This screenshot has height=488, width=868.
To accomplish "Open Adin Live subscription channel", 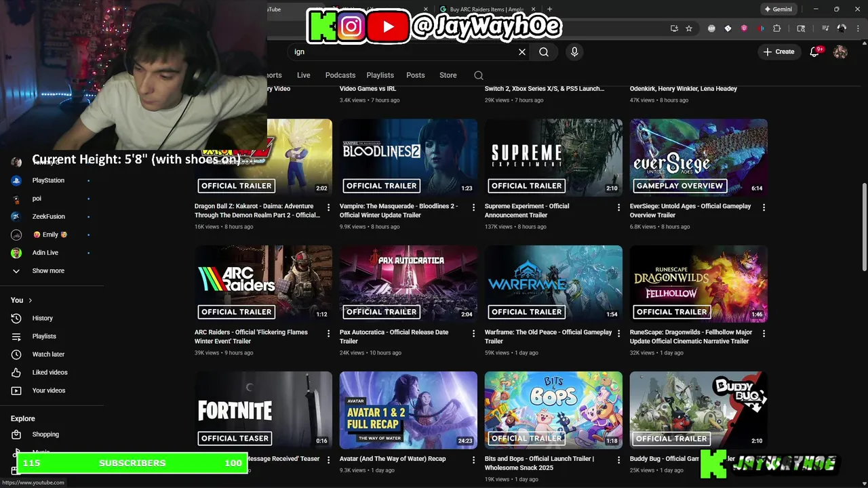I will coord(45,253).
